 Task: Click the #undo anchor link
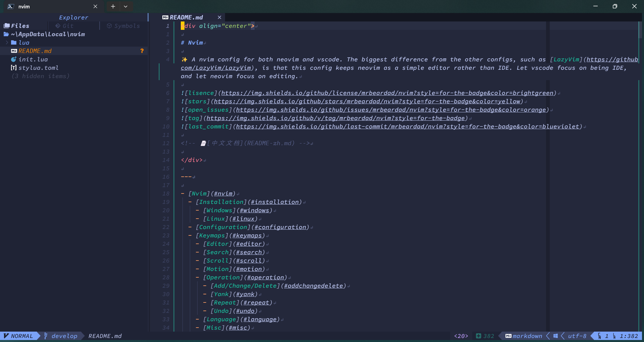245,311
